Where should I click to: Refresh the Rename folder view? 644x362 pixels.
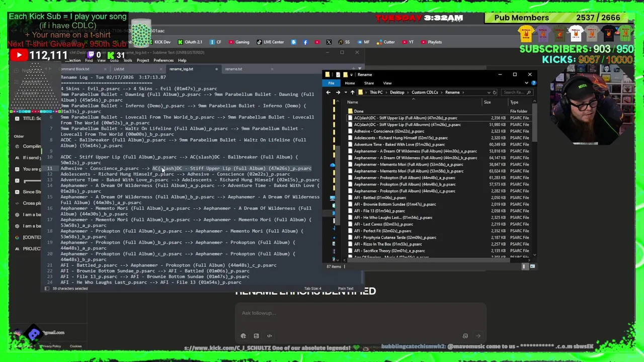point(495,93)
